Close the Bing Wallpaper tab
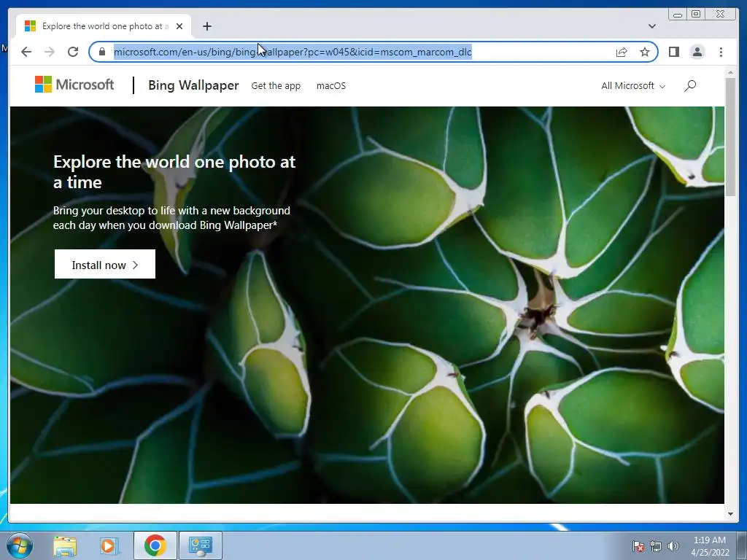The image size is (747, 560). pyautogui.click(x=179, y=26)
